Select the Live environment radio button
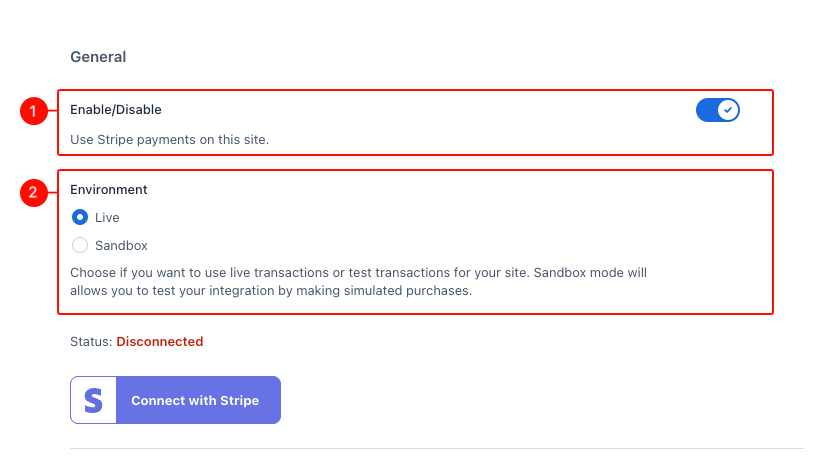This screenshot has height=469, width=824. pos(80,217)
